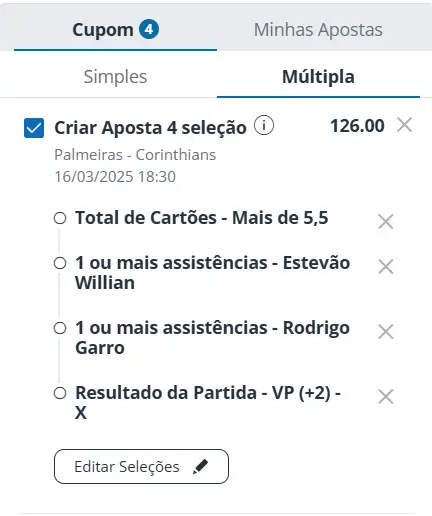Click the Palmeiras - Corinthians match name
Viewport: 432px width, 516px height.
click(x=135, y=155)
